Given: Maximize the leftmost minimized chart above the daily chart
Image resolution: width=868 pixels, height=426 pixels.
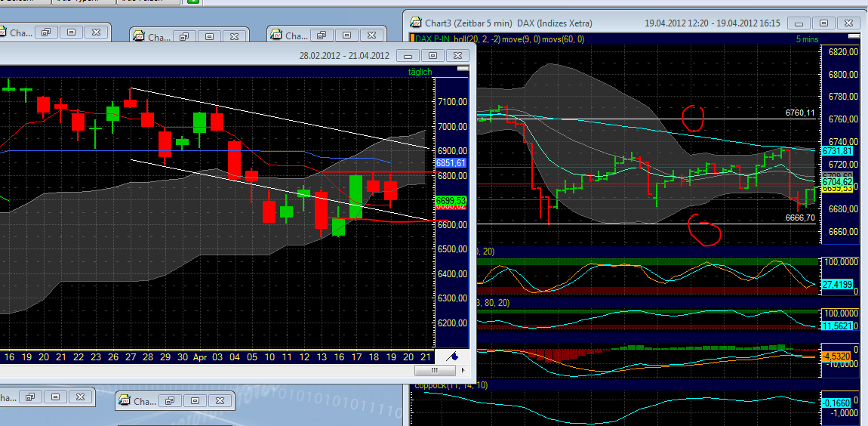Looking at the screenshot, I should click(x=71, y=32).
